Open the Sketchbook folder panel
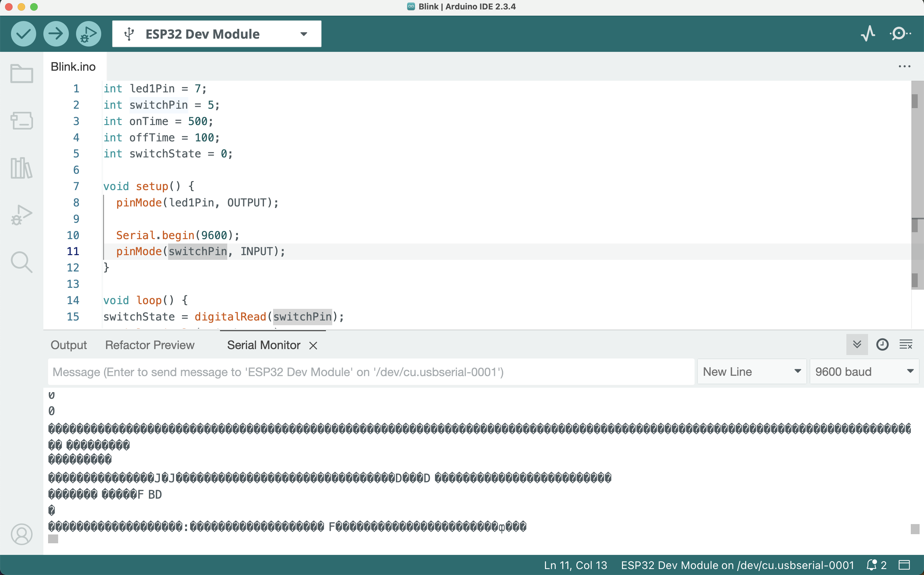Screen dimensions: 924x575 (x=22, y=74)
